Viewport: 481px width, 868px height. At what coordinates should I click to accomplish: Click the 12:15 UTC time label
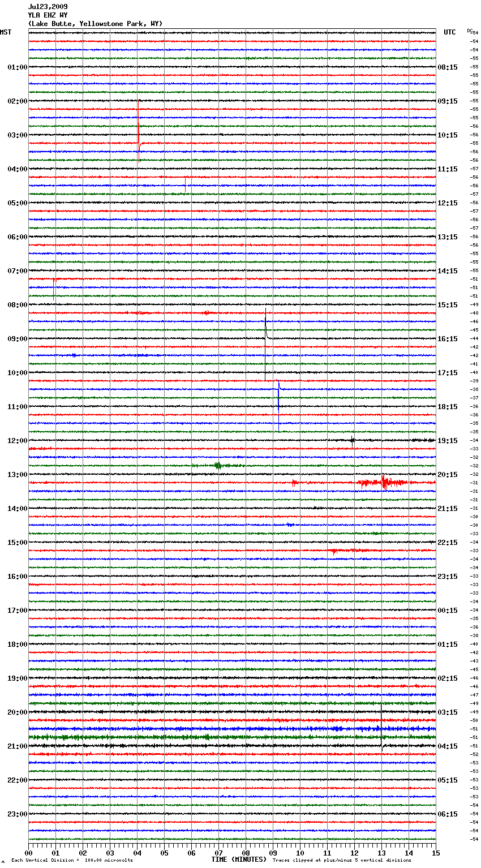pos(448,203)
